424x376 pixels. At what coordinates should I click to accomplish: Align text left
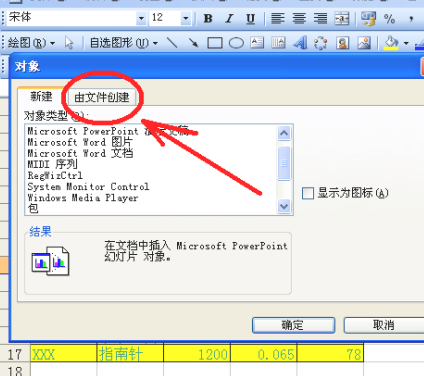click(x=278, y=18)
